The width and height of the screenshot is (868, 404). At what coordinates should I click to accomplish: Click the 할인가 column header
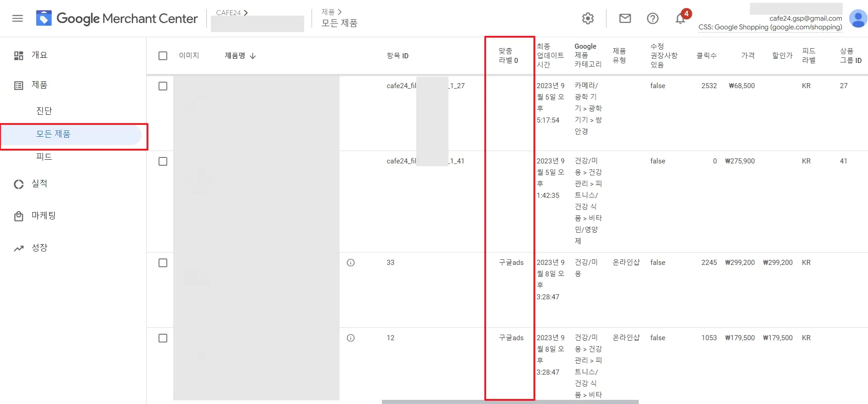[x=782, y=56]
